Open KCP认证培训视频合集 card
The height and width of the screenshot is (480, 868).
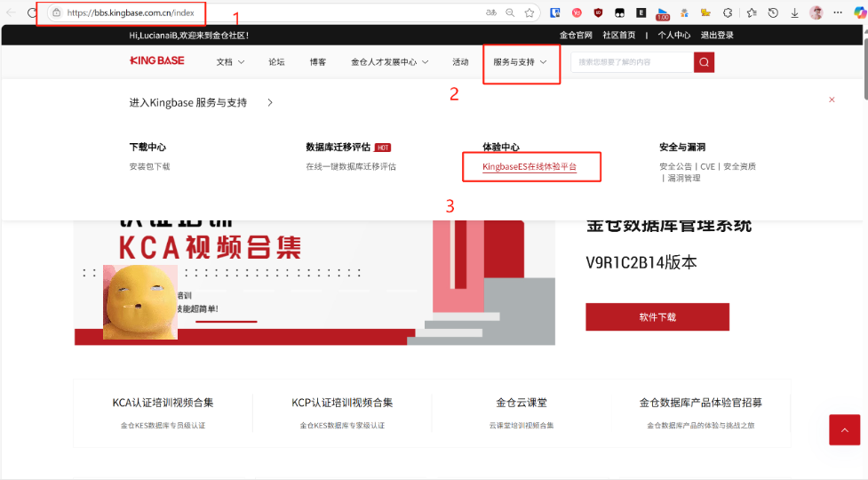coord(342,413)
